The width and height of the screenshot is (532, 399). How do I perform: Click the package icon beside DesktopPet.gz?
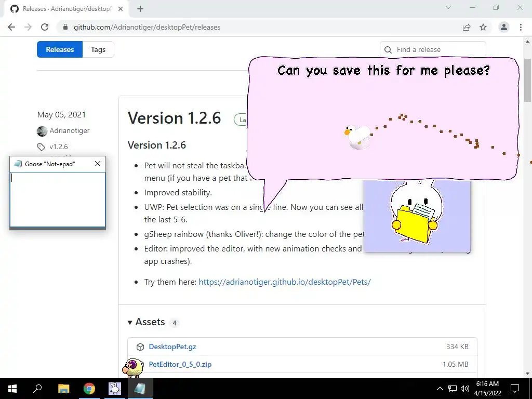[x=140, y=347]
